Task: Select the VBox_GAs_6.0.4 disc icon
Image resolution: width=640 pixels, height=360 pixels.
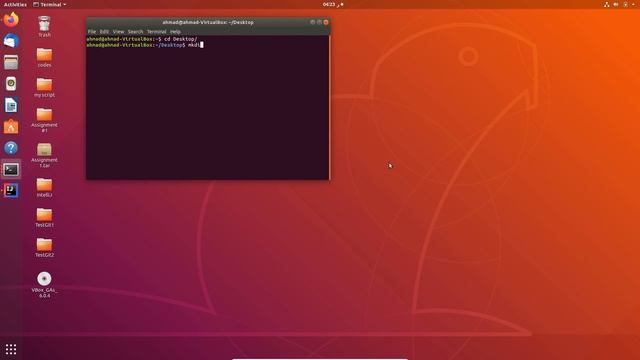Action: click(x=44, y=284)
